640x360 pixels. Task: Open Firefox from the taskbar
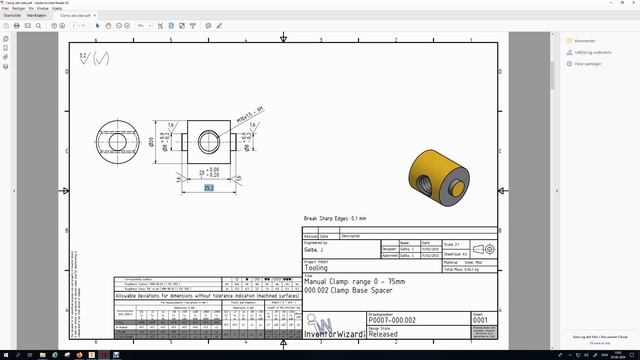coord(79,355)
